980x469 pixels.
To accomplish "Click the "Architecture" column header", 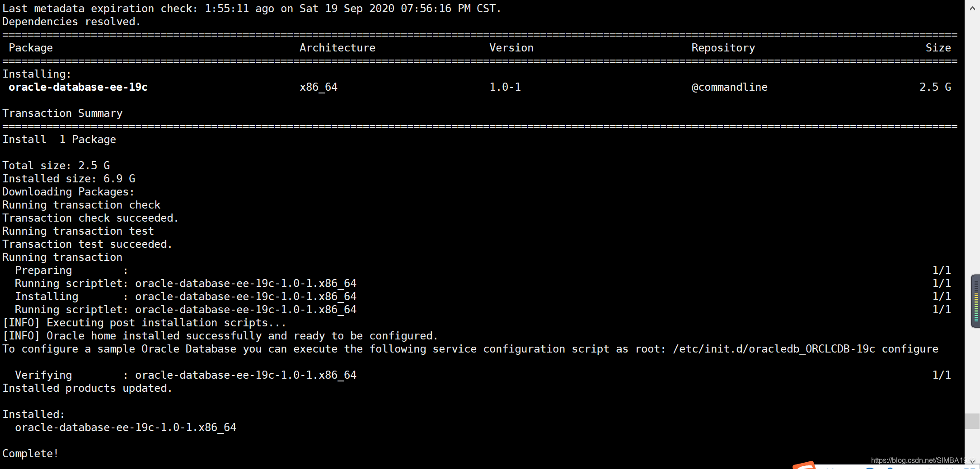I will pyautogui.click(x=338, y=48).
